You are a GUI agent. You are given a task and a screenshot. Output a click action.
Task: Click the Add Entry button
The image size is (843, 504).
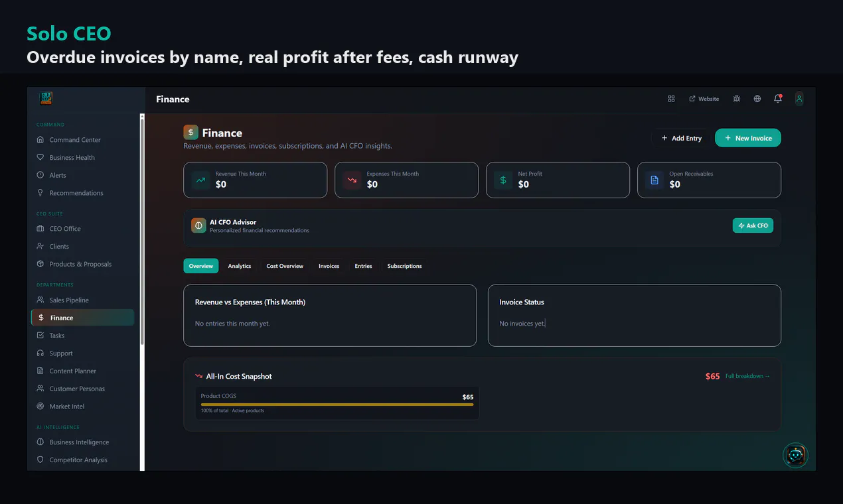click(682, 138)
